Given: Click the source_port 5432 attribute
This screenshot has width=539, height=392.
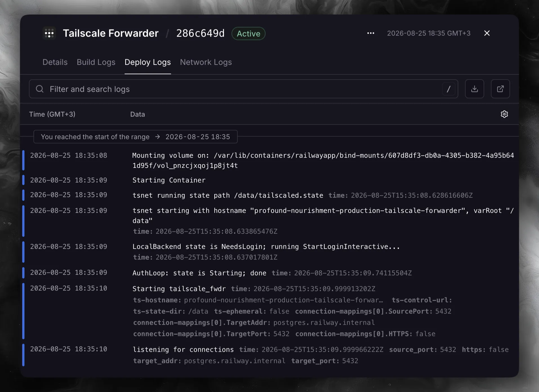Looking at the screenshot, I should coord(423,350).
